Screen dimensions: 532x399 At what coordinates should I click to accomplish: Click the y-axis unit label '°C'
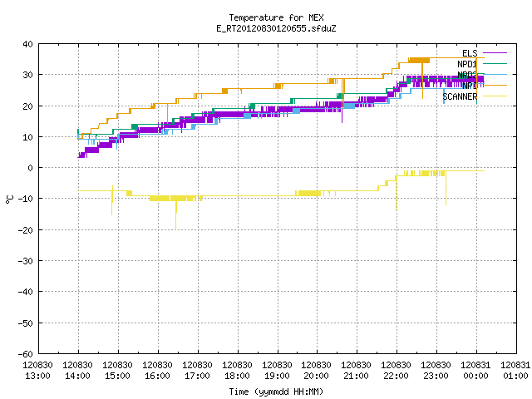(10, 199)
